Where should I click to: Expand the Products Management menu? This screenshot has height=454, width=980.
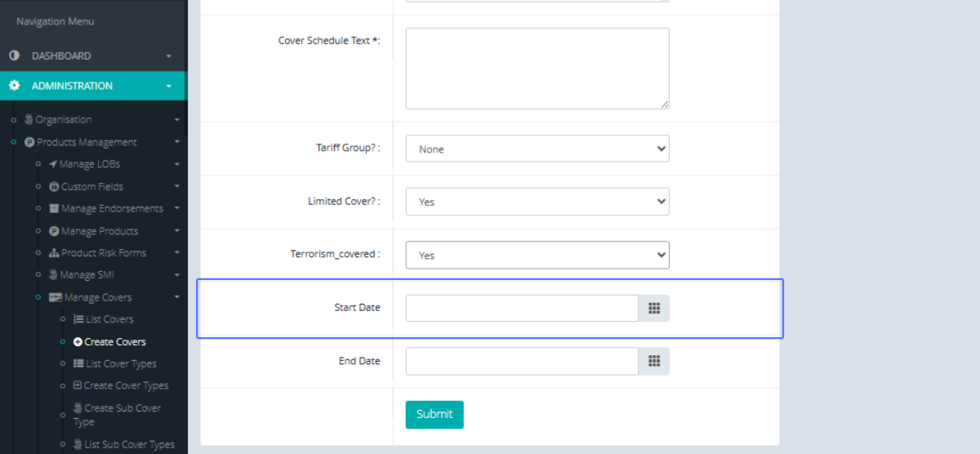point(87,142)
